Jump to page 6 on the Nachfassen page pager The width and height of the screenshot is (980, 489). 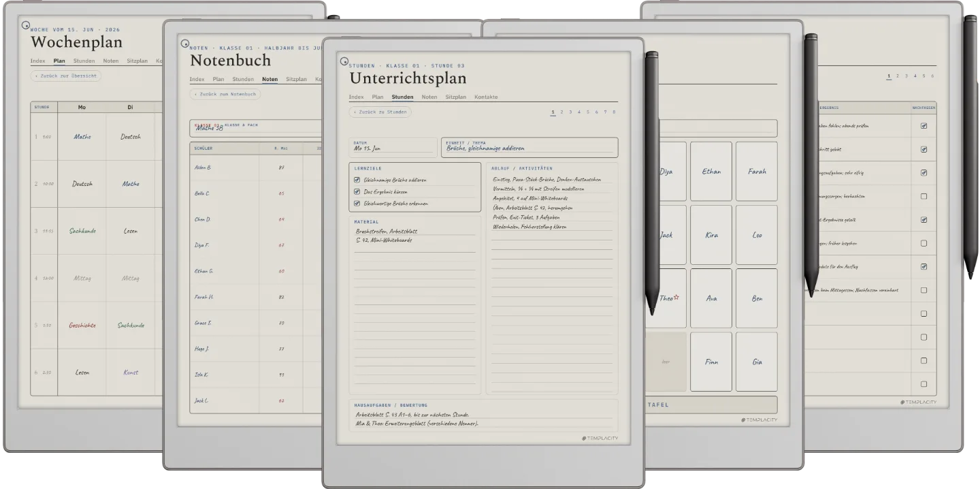click(932, 76)
